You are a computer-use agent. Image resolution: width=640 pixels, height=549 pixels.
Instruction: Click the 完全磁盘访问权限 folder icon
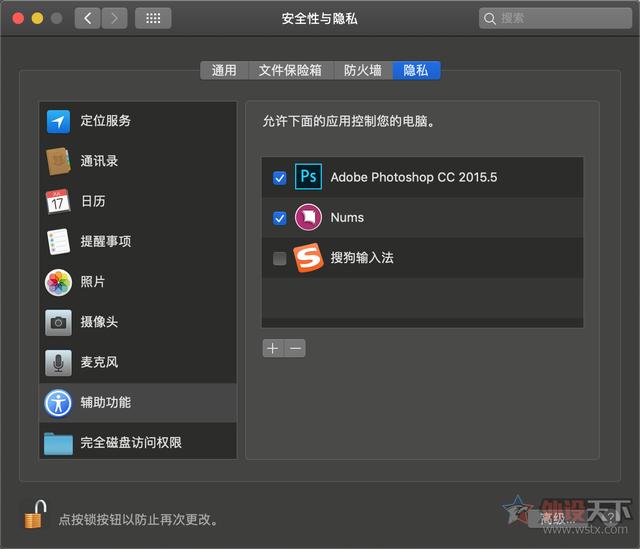tap(58, 442)
